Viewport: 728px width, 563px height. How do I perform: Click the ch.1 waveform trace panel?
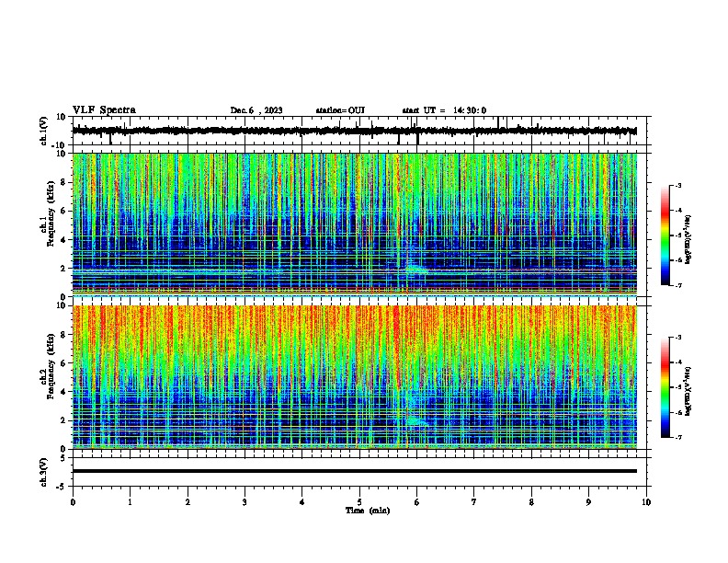[359, 131]
